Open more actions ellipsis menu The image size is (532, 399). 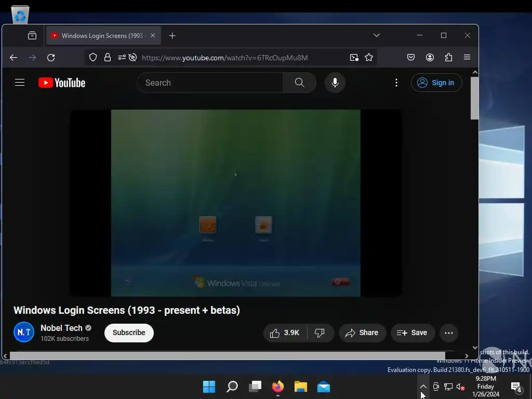click(449, 333)
